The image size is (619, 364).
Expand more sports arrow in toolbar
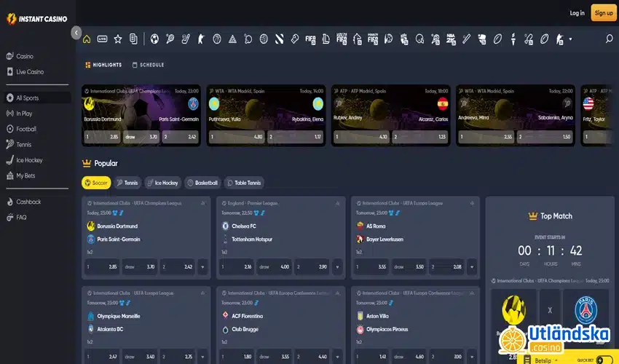(x=570, y=39)
